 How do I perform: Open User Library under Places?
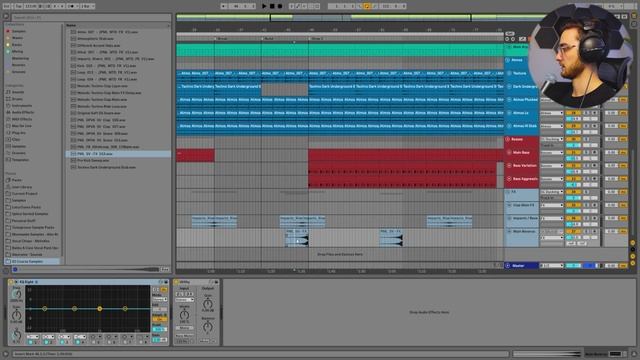point(21,187)
